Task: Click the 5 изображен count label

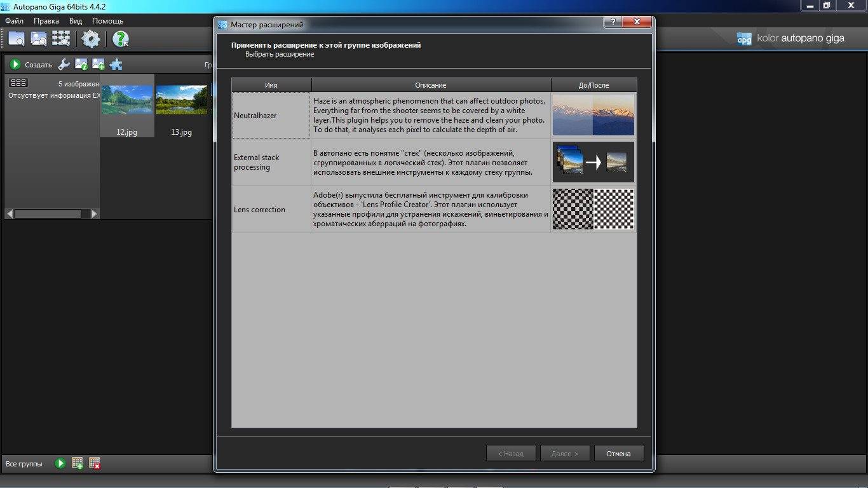Action: pyautogui.click(x=79, y=84)
